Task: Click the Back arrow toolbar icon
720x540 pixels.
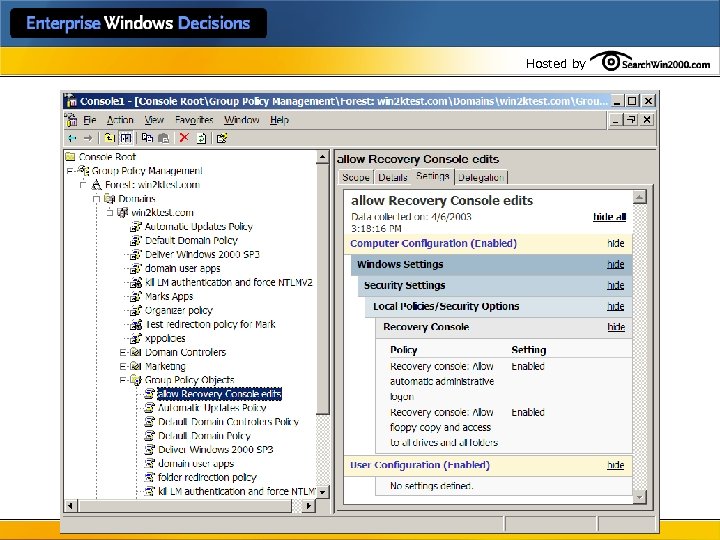Action: tap(73, 138)
